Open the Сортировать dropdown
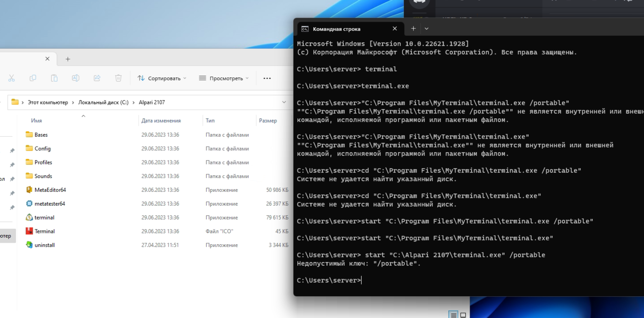The height and width of the screenshot is (318, 644). (162, 78)
